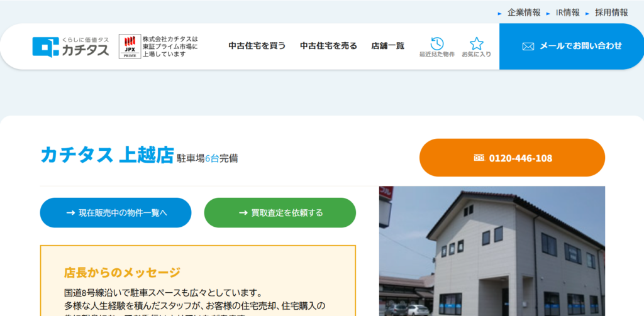
Task: Click メールでお問い合わせ button
Action: [572, 46]
